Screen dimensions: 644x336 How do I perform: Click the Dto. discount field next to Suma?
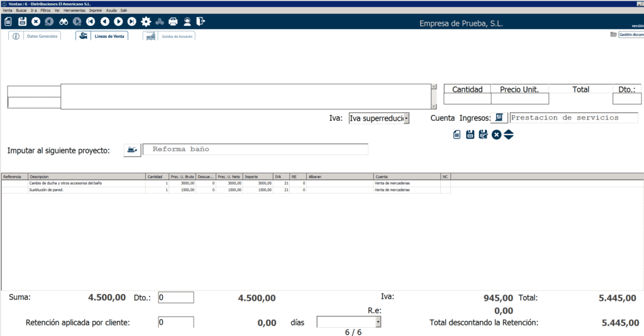point(175,298)
